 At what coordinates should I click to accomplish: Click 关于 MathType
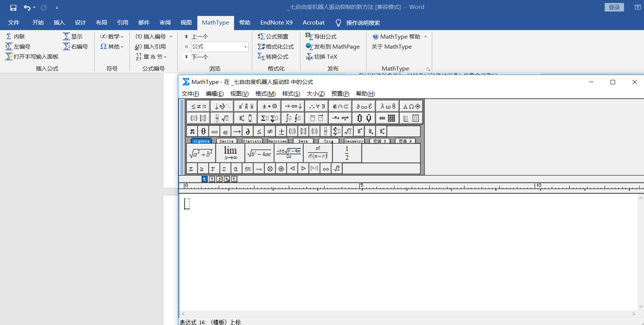click(x=391, y=46)
